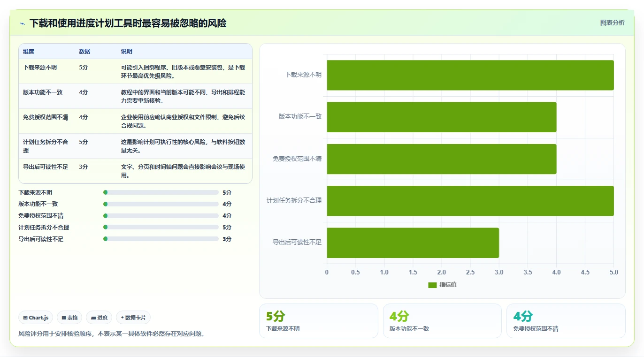The width and height of the screenshot is (644, 357).
Task: Click 计划任务拆分不合理 in the table's first column
Action: (46, 146)
